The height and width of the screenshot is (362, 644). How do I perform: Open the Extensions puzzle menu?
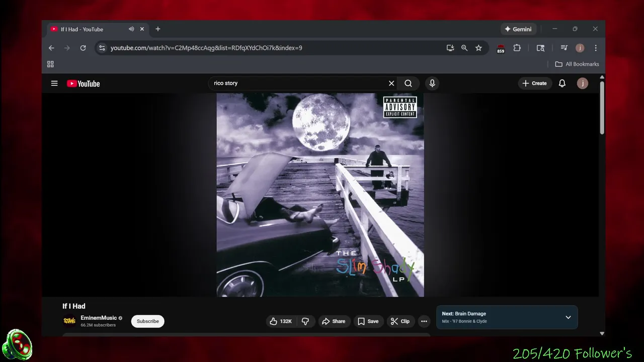(x=517, y=48)
